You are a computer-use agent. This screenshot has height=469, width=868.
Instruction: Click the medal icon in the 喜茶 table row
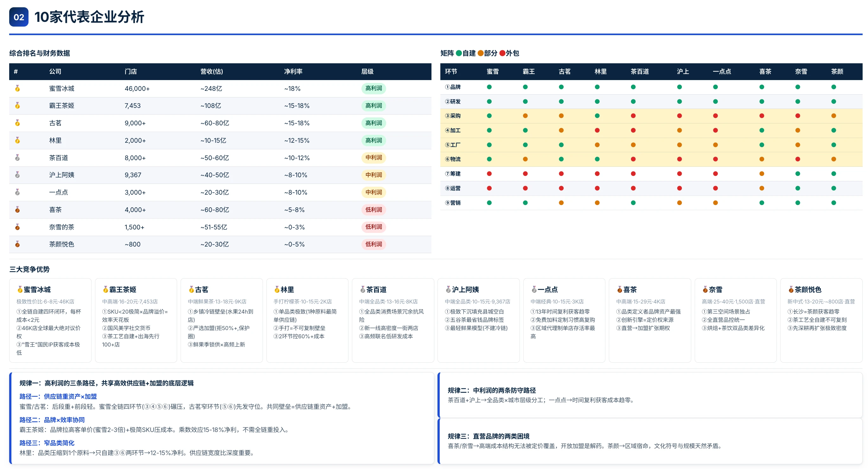pos(17,210)
